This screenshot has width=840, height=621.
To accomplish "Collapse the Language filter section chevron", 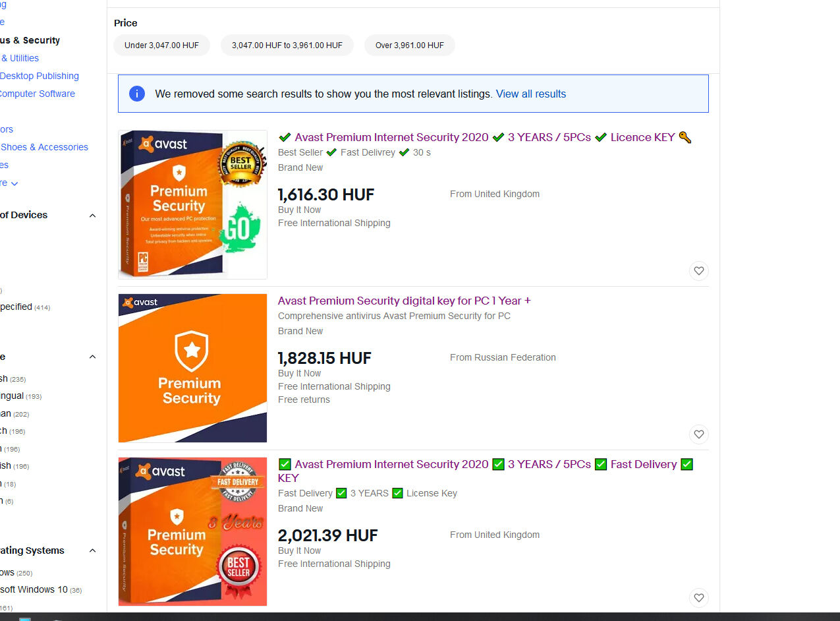I will click(92, 357).
